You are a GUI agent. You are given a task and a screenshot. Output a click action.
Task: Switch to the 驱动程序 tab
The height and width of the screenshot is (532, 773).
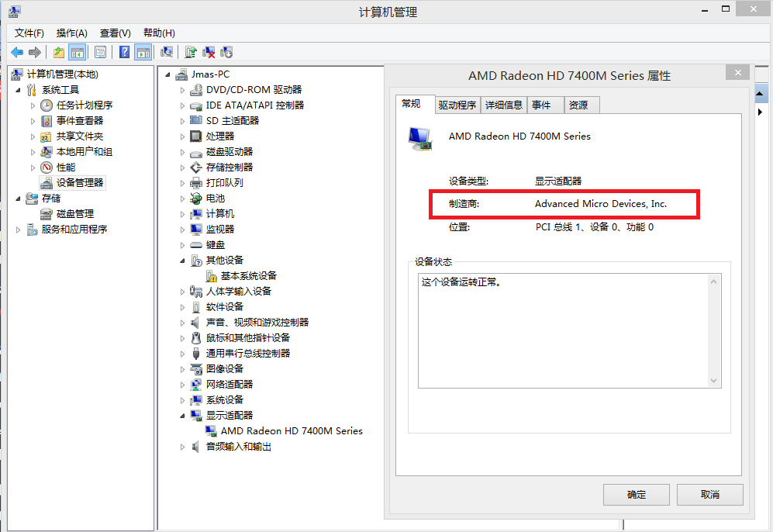click(x=457, y=105)
